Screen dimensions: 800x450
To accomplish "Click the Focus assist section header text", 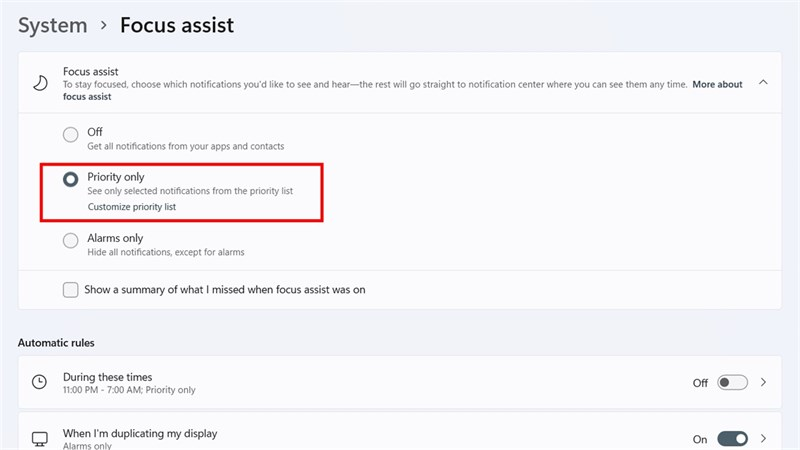I will 90,72.
